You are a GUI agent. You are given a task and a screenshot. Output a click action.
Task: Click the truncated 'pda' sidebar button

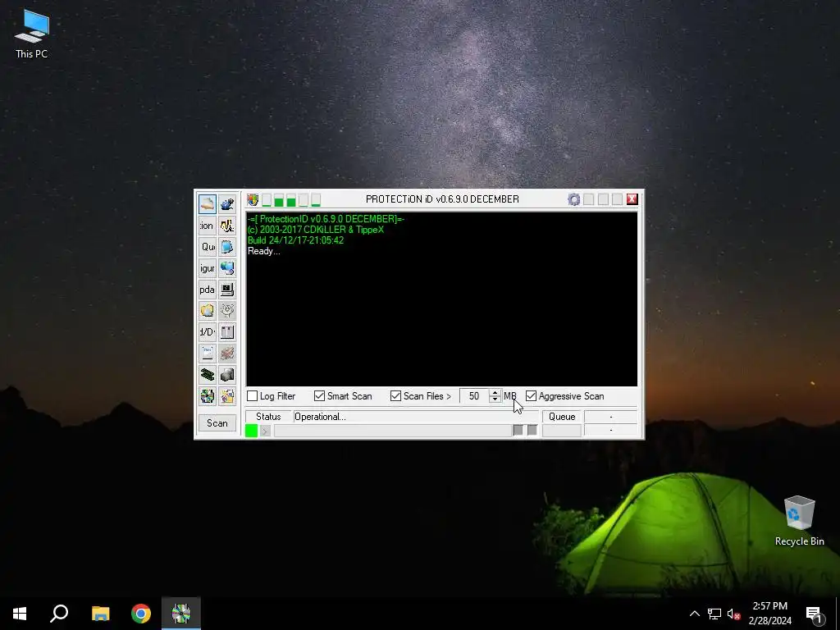coord(208,290)
